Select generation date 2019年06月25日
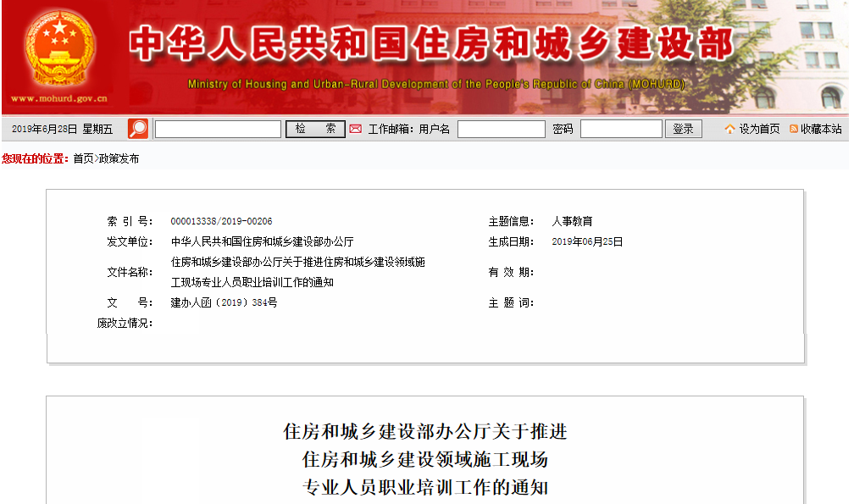 click(x=587, y=241)
